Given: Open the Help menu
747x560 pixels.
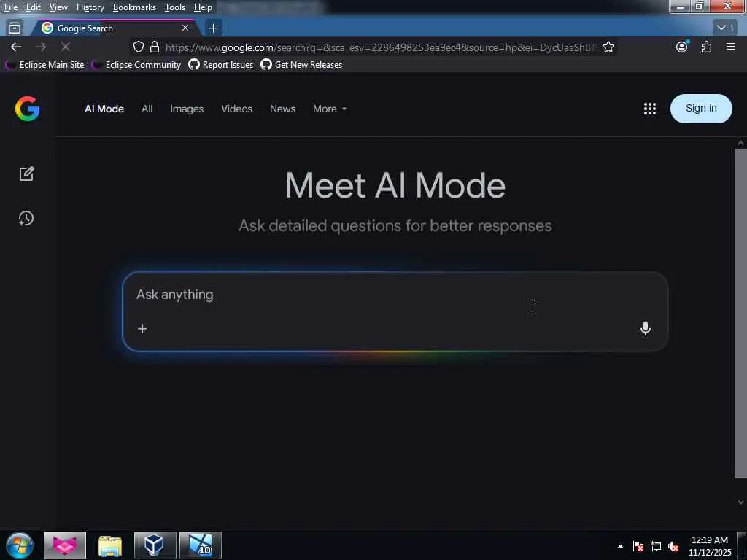Looking at the screenshot, I should pyautogui.click(x=203, y=7).
